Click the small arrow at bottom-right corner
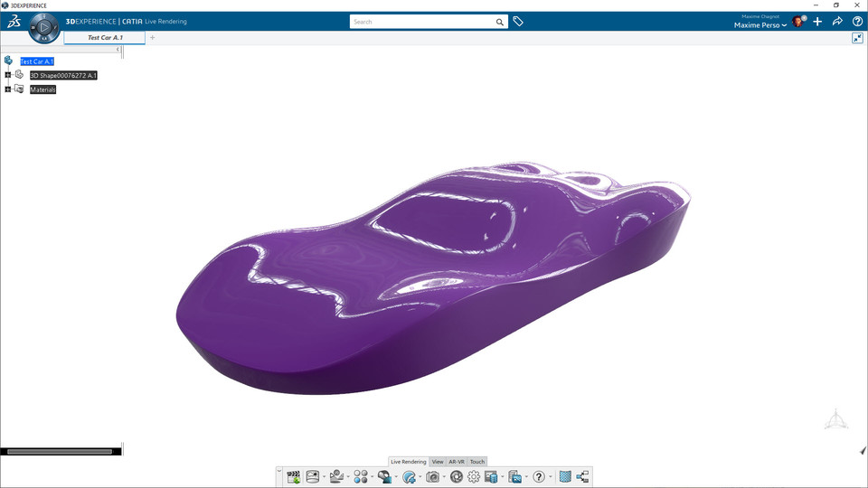The width and height of the screenshot is (868, 488). click(863, 450)
